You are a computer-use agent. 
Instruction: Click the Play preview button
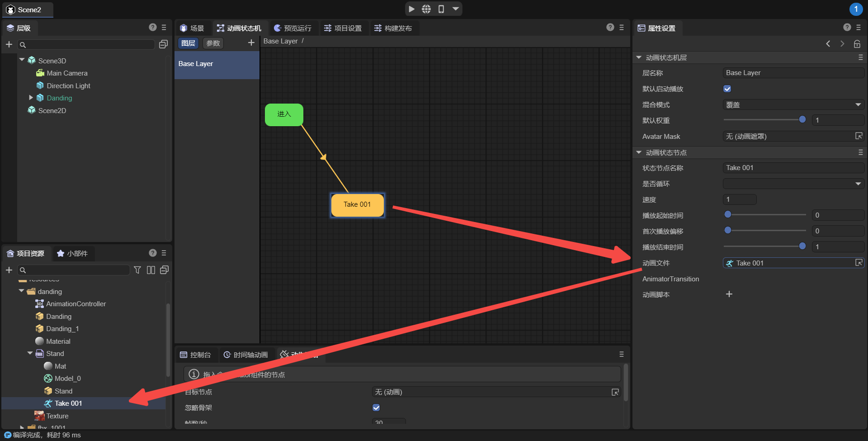tap(411, 9)
